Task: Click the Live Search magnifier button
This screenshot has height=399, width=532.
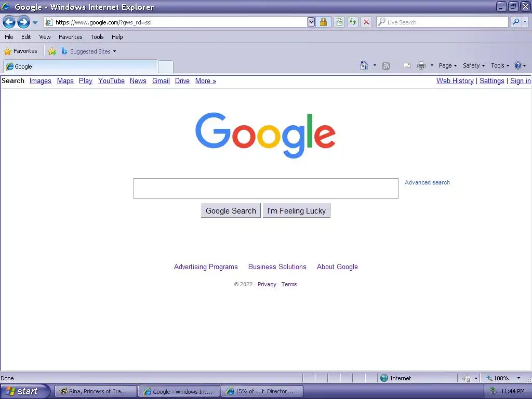Action: (x=516, y=22)
